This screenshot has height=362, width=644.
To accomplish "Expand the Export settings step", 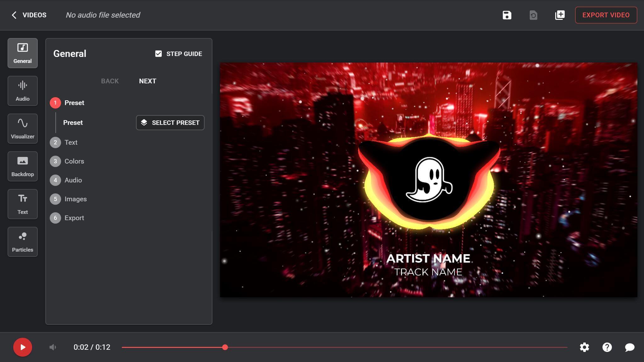I will click(74, 217).
